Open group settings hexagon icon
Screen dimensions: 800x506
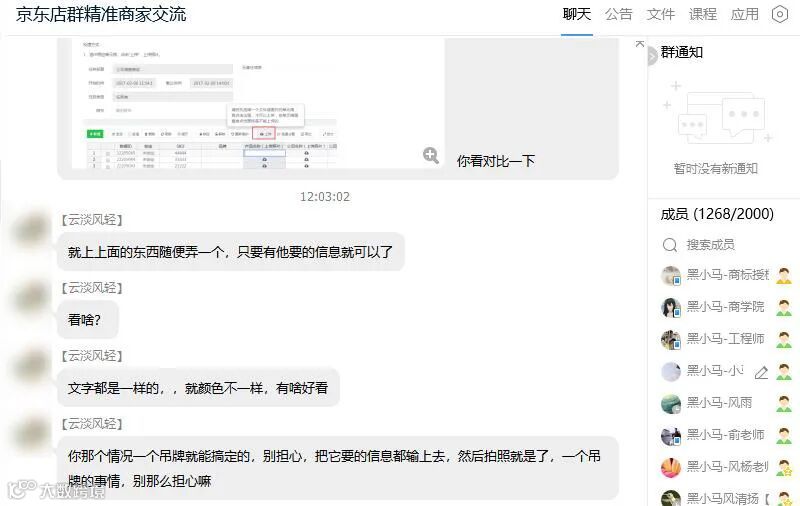(x=780, y=14)
